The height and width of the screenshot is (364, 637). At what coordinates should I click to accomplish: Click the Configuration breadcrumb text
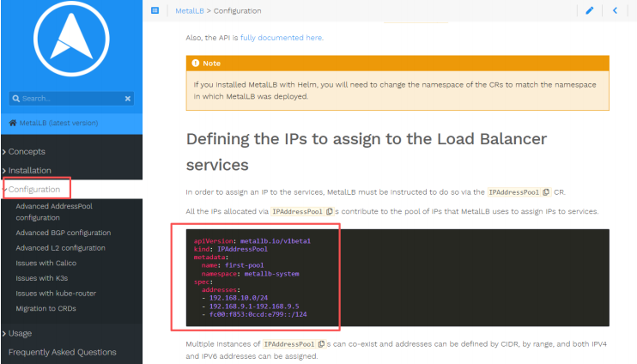tap(237, 11)
